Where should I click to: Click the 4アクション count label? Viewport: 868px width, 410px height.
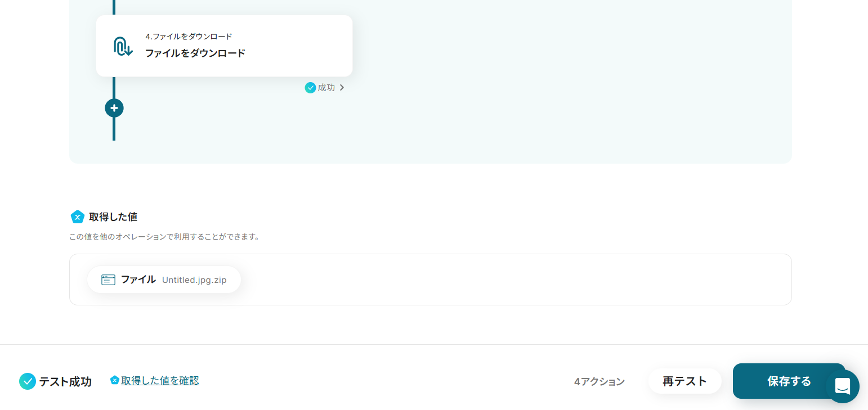599,381
